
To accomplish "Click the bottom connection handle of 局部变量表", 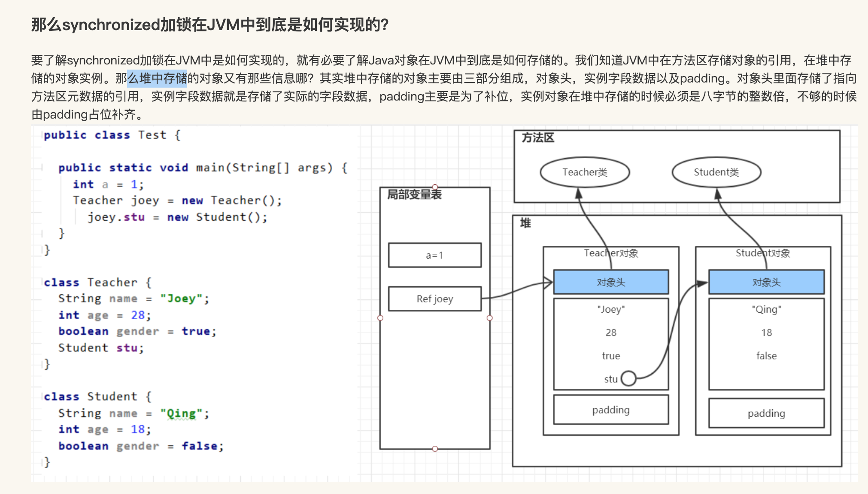I will point(435,449).
